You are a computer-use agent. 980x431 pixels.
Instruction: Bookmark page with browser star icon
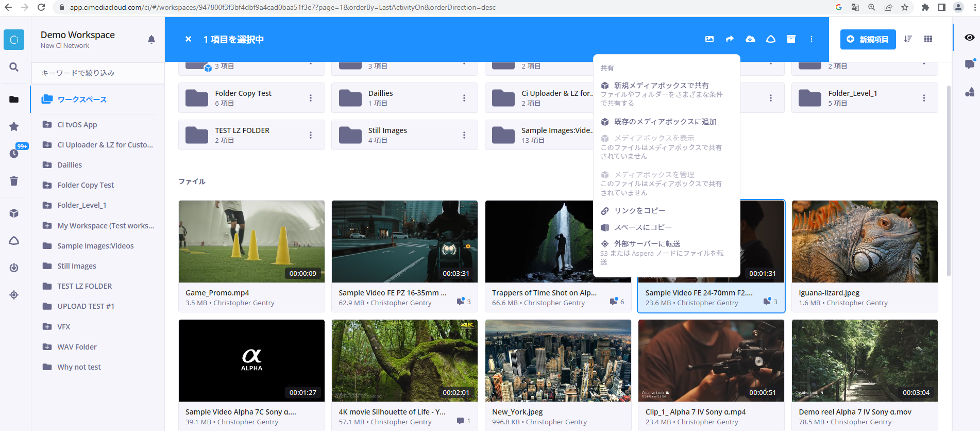pyautogui.click(x=905, y=7)
